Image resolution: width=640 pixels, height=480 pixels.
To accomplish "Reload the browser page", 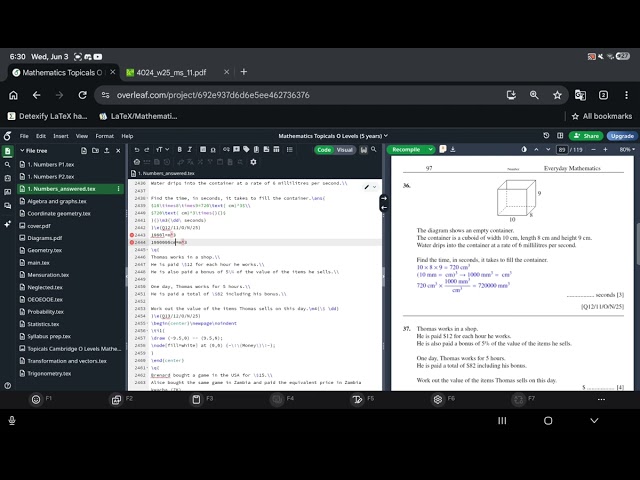I will [x=82, y=95].
